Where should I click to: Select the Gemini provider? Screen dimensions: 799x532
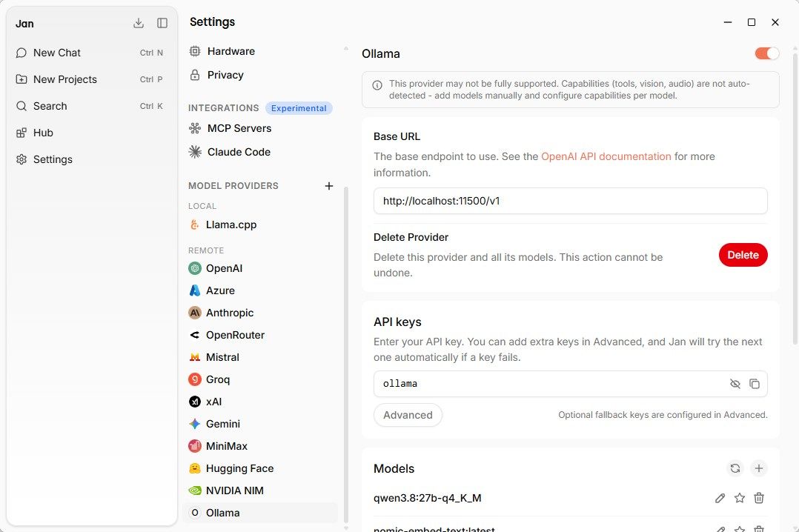pyautogui.click(x=260, y=424)
